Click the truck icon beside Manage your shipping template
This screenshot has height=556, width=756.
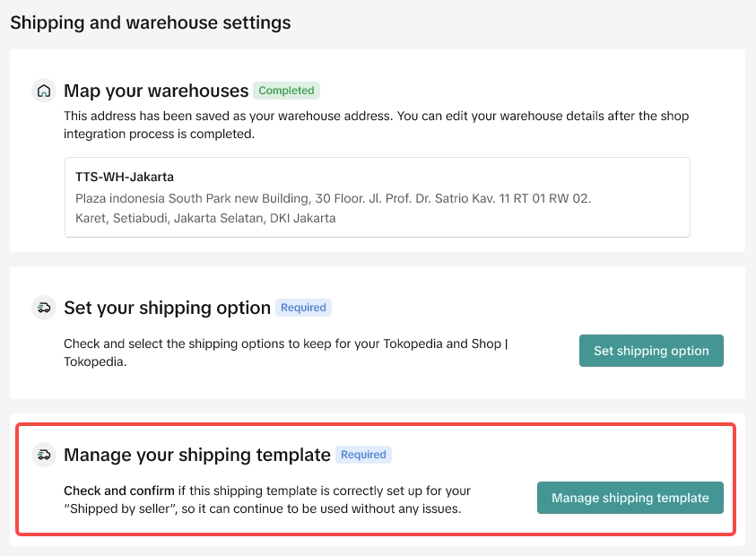(x=44, y=455)
